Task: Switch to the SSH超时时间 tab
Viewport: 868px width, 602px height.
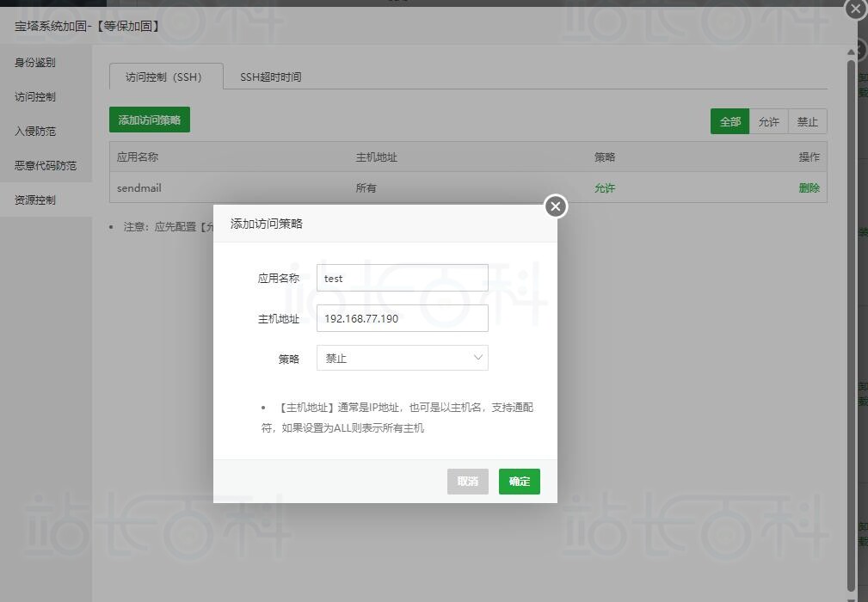Action: click(x=270, y=77)
